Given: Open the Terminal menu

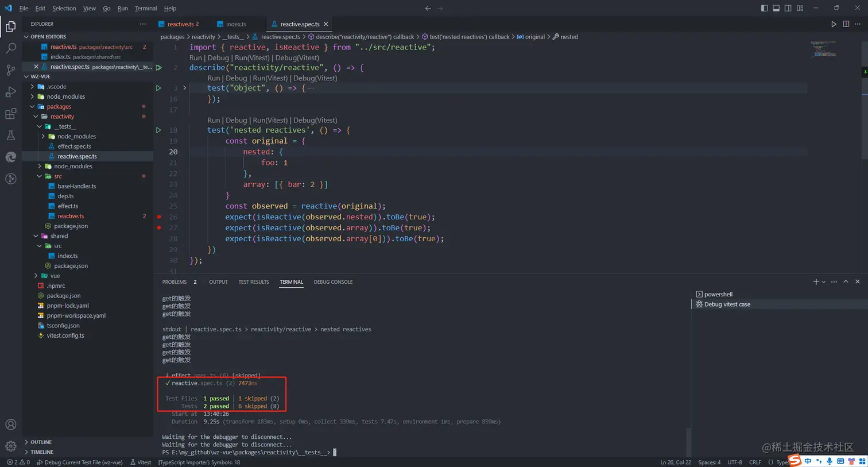Looking at the screenshot, I should coord(146,9).
